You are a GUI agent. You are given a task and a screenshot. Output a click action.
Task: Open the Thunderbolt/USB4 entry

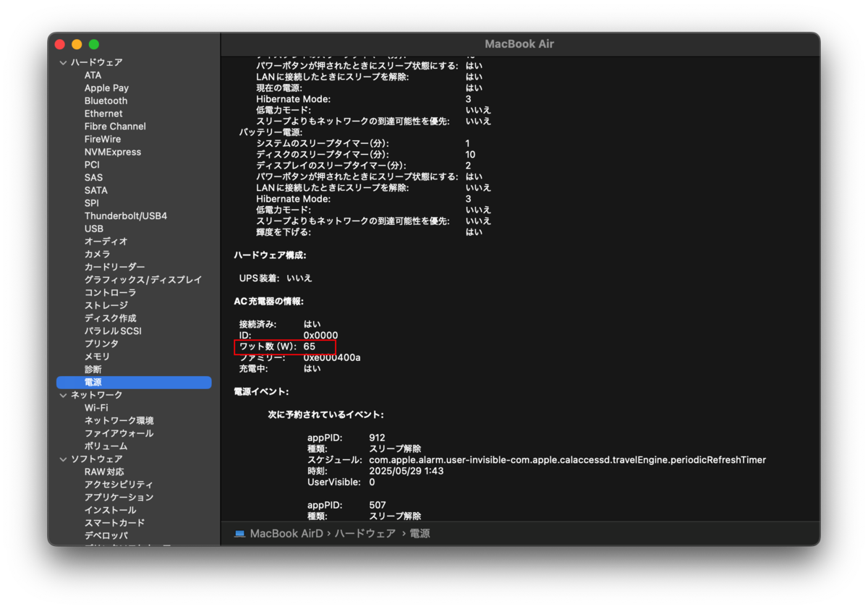tap(126, 216)
